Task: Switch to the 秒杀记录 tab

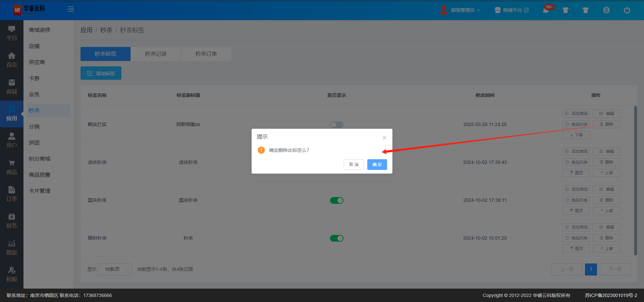Action: point(156,54)
